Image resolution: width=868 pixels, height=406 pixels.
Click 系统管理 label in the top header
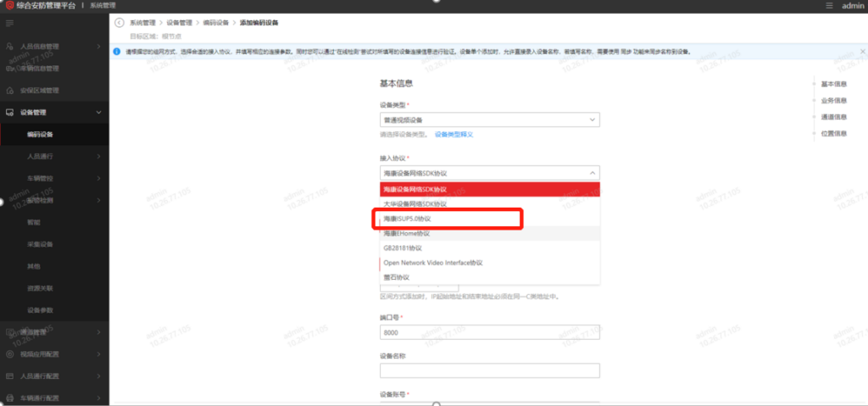tap(103, 6)
